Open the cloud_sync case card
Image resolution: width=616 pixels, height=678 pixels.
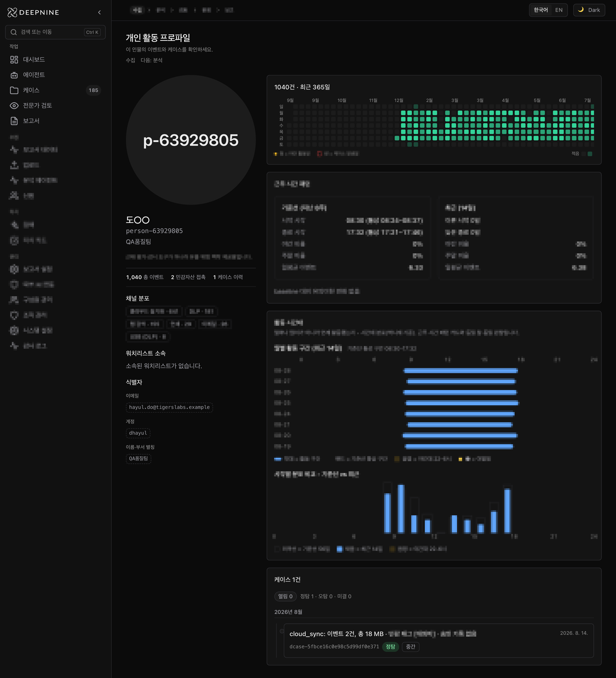pos(439,641)
